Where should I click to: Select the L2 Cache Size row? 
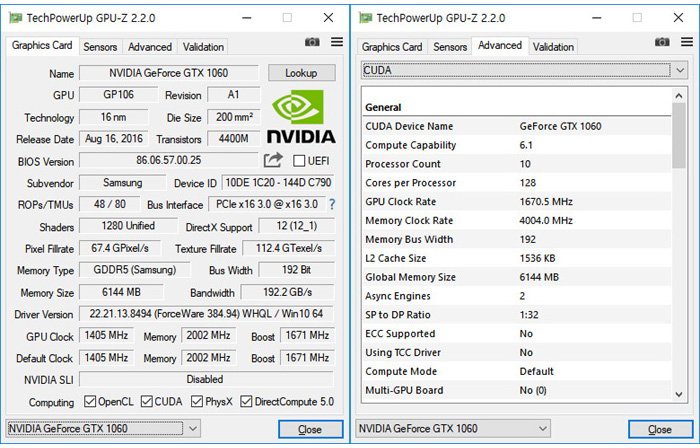[x=517, y=258]
